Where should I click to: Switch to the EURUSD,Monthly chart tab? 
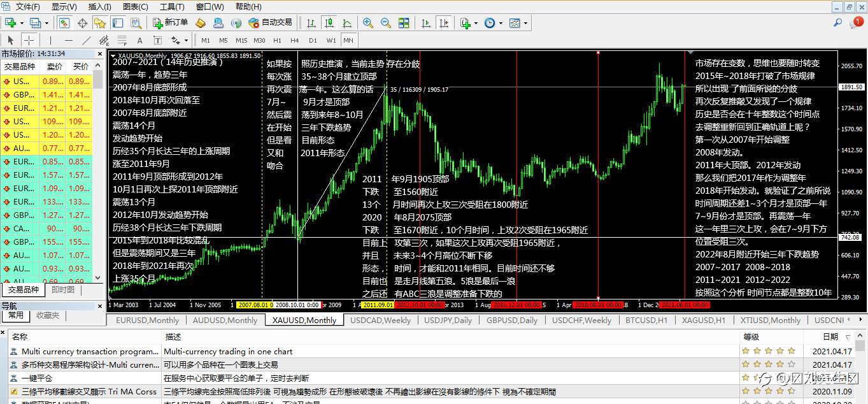coord(147,321)
